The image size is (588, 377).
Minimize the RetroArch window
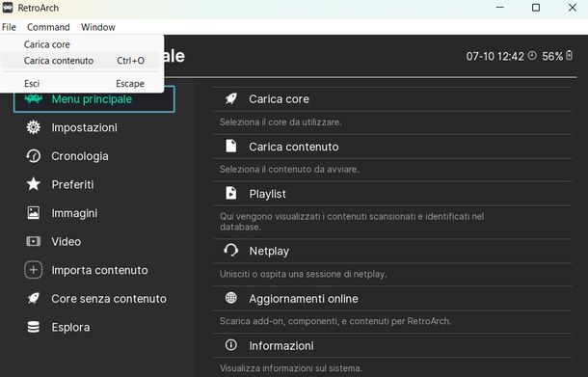click(x=500, y=8)
